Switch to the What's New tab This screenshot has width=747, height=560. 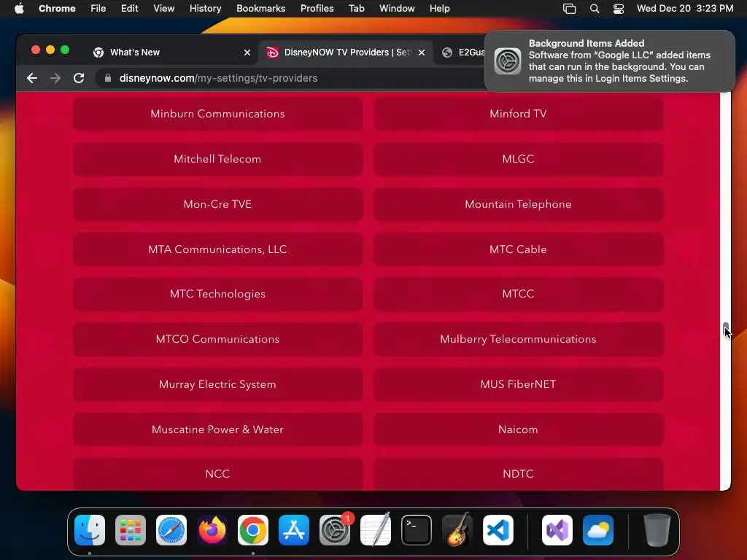point(171,52)
